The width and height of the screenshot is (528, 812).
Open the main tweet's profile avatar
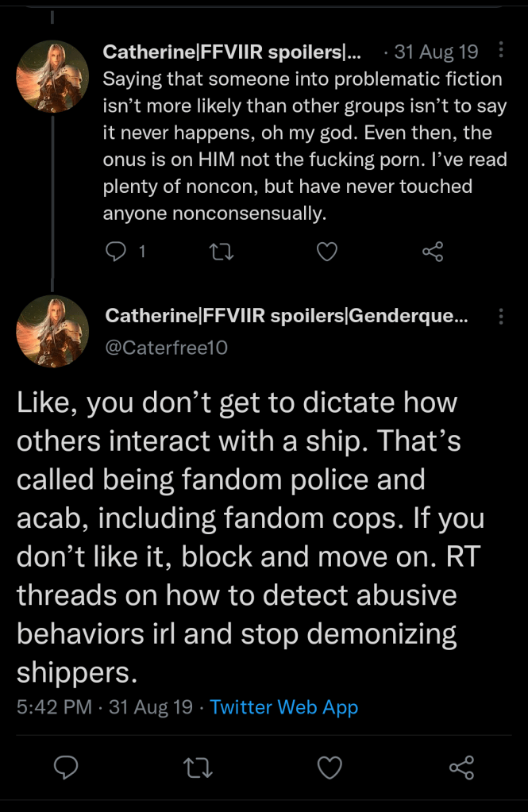tap(52, 331)
